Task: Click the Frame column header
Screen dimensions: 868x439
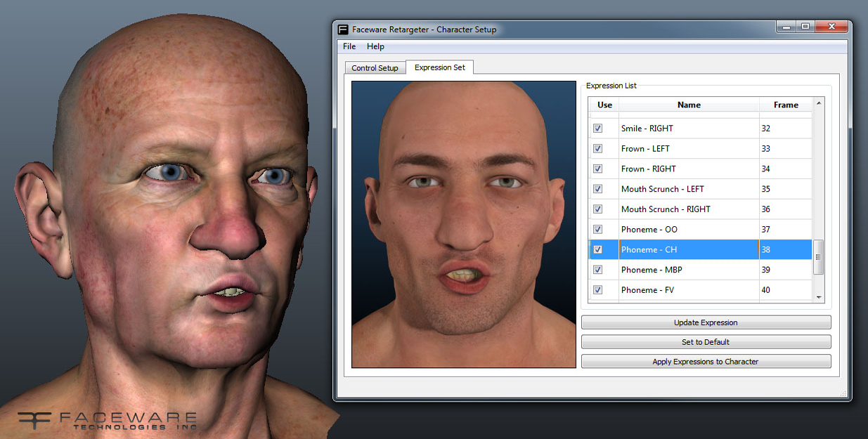Action: tap(786, 105)
